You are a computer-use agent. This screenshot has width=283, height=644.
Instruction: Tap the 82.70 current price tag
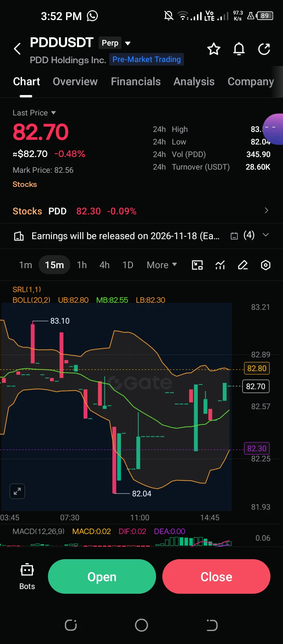click(x=255, y=386)
